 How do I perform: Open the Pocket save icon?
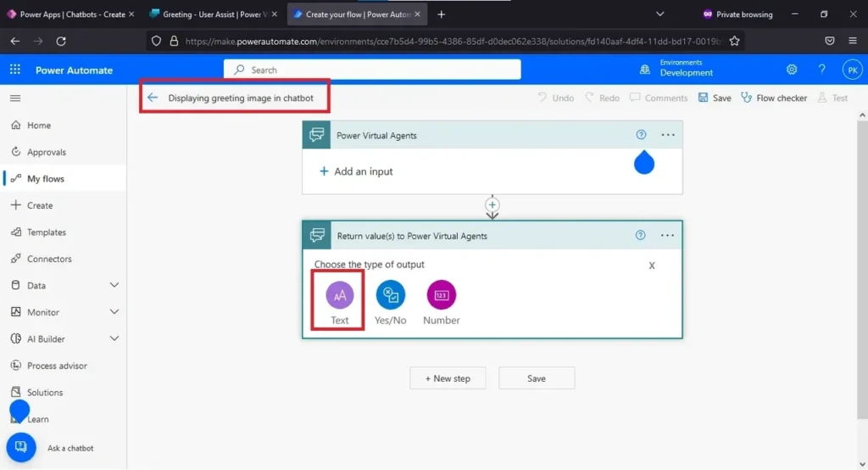click(829, 41)
